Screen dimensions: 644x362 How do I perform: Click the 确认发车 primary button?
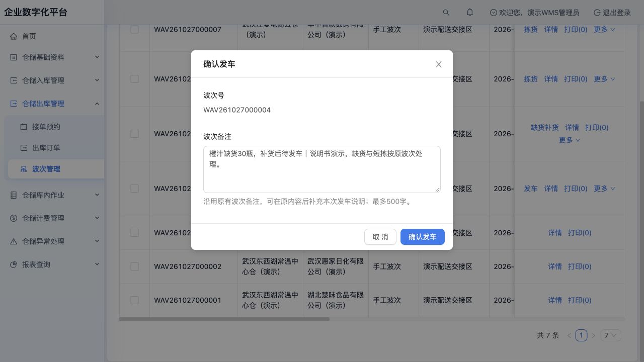click(x=423, y=237)
